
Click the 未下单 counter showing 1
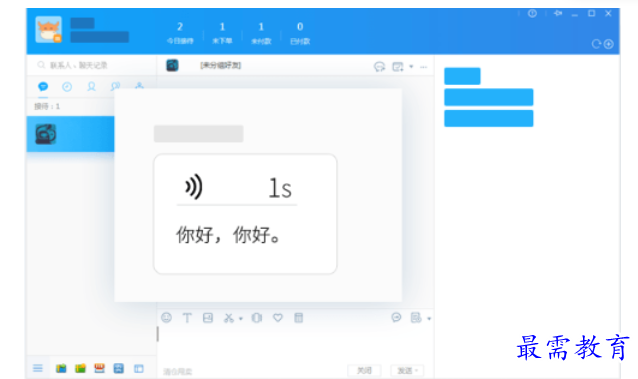click(222, 33)
